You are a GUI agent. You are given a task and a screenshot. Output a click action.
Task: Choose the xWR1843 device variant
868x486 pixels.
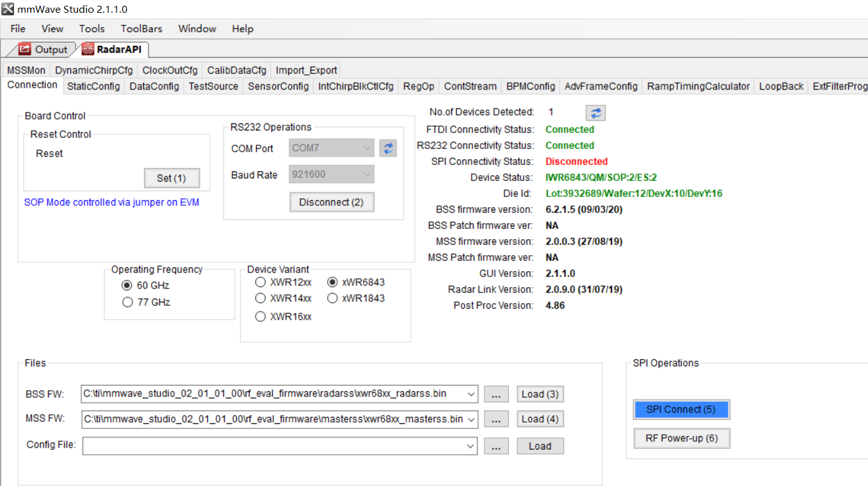coord(332,298)
